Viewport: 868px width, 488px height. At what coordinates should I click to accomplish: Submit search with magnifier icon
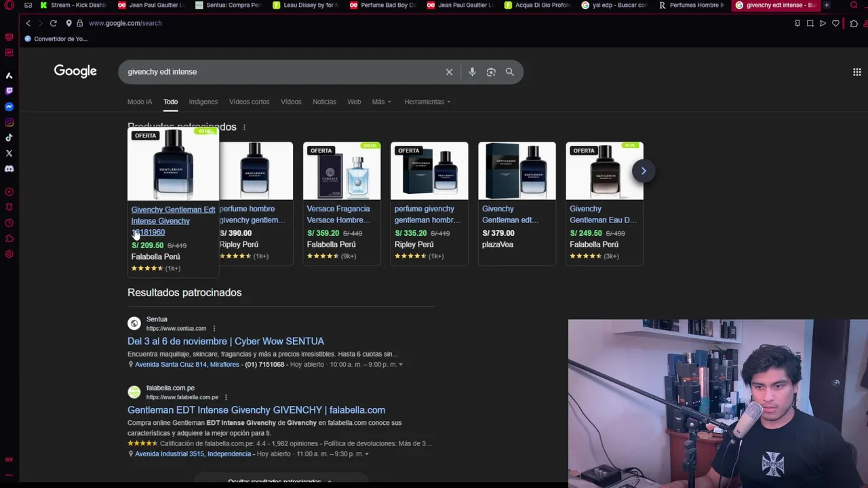point(509,72)
